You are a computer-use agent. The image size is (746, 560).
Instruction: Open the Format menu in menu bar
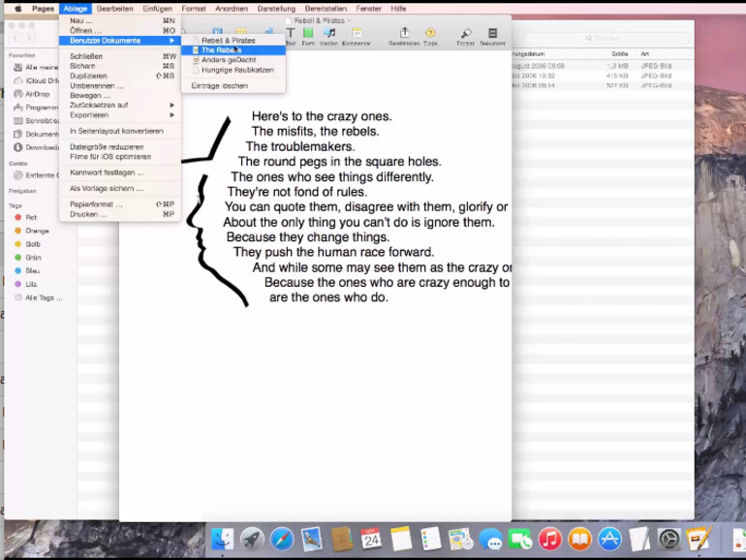[194, 9]
